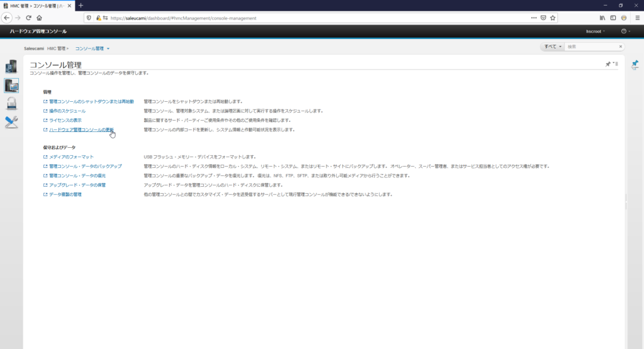Select the HMC 管理 browser tab
644x349 pixels.
pos(39,5)
